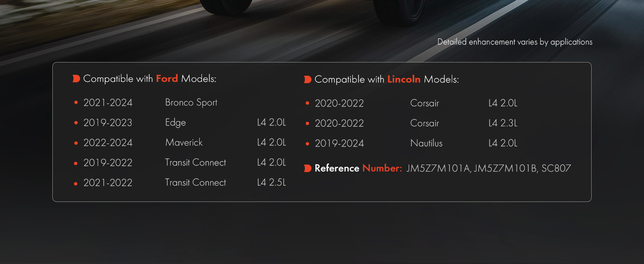Select the red Ford brand word
The height and width of the screenshot is (264, 644).
pos(167,79)
